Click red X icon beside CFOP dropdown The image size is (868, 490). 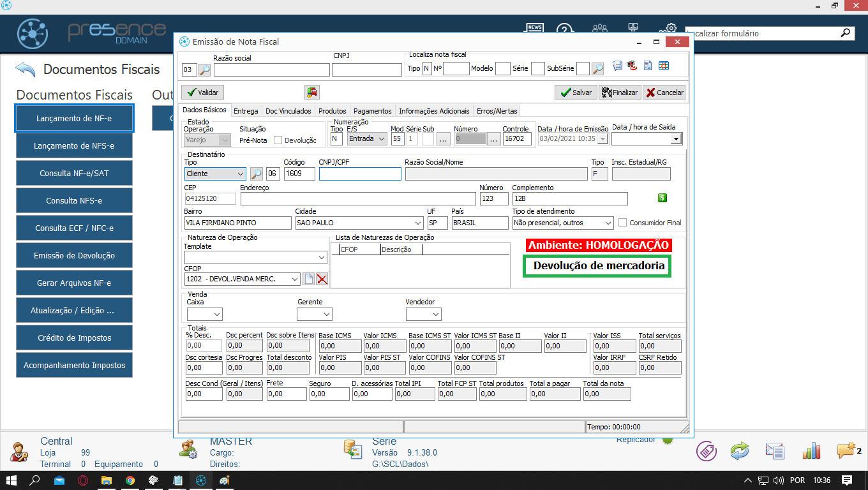click(322, 279)
